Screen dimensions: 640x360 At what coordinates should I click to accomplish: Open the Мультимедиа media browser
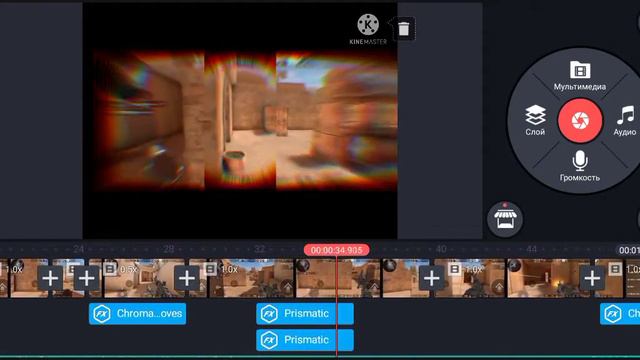point(580,76)
